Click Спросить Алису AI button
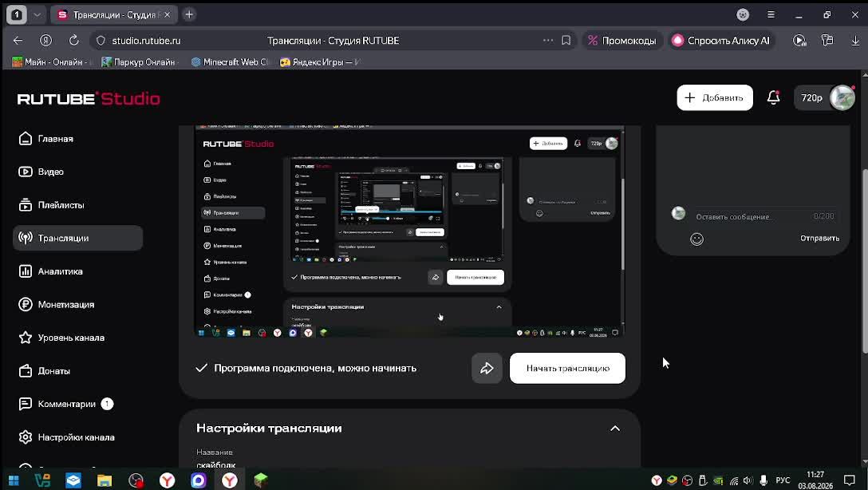Screen dimensions: 868x490 point(720,41)
